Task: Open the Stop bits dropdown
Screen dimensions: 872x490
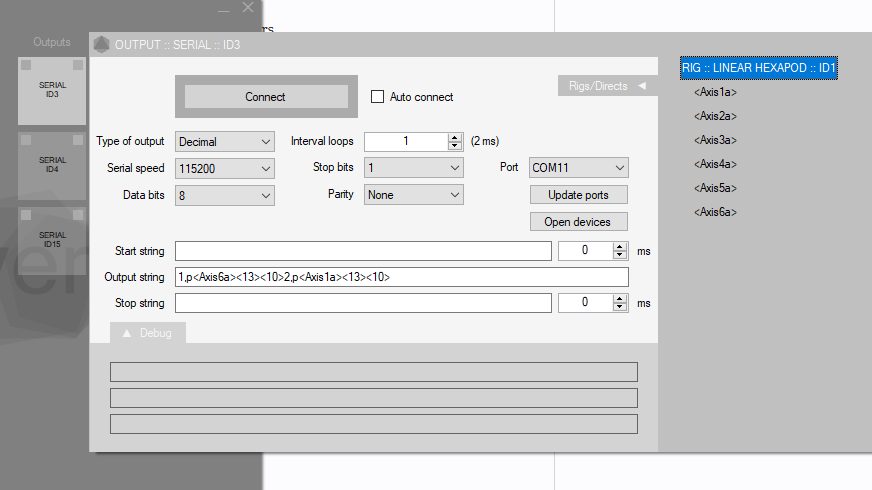Action: (414, 167)
